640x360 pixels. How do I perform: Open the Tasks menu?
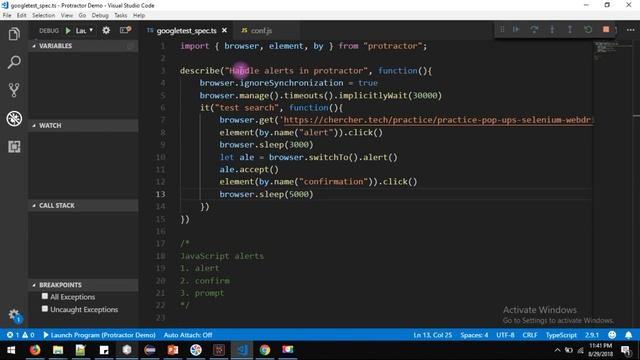coord(120,15)
